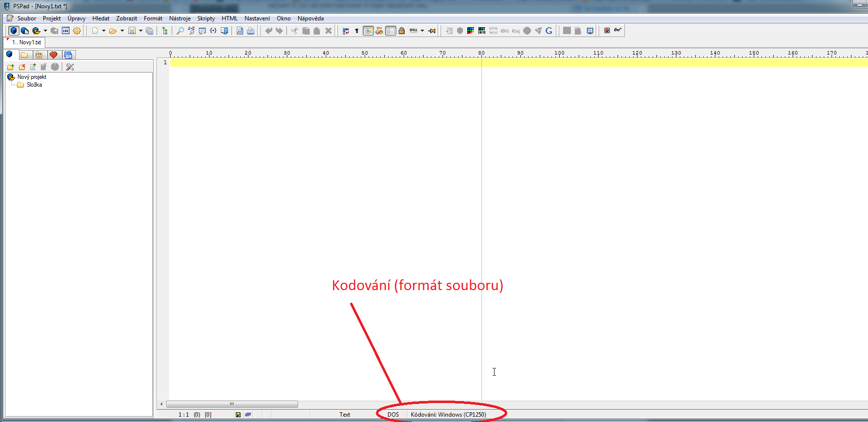Image resolution: width=868 pixels, height=422 pixels.
Task: Switch to the FTP panel tab
Action: 39,55
